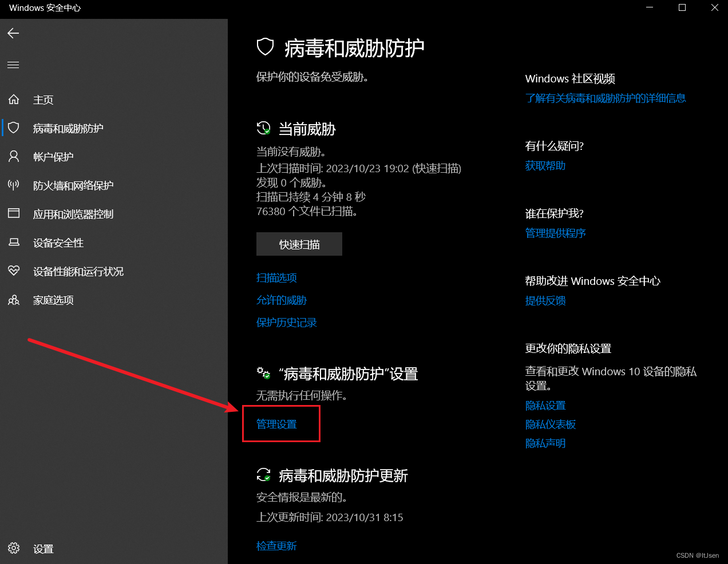The image size is (728, 564).
Task: Open 了解有关病毒和威胁防护的详细信息 link
Action: [x=606, y=98]
